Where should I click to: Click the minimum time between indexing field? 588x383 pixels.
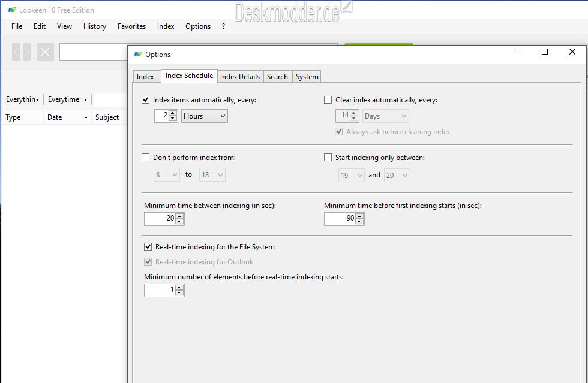tap(160, 219)
